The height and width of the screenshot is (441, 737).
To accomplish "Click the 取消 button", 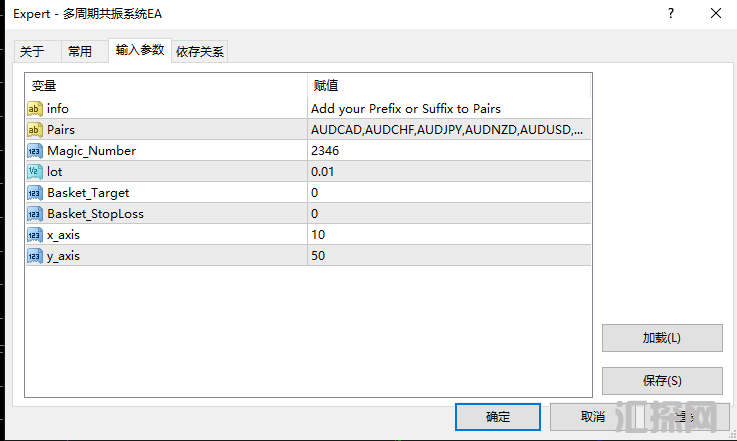I will tap(592, 416).
